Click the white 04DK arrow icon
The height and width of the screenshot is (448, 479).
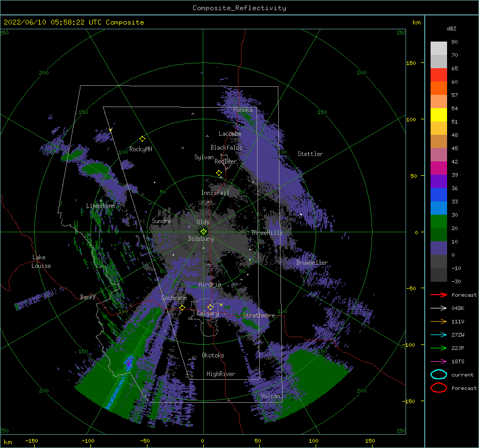click(x=439, y=308)
